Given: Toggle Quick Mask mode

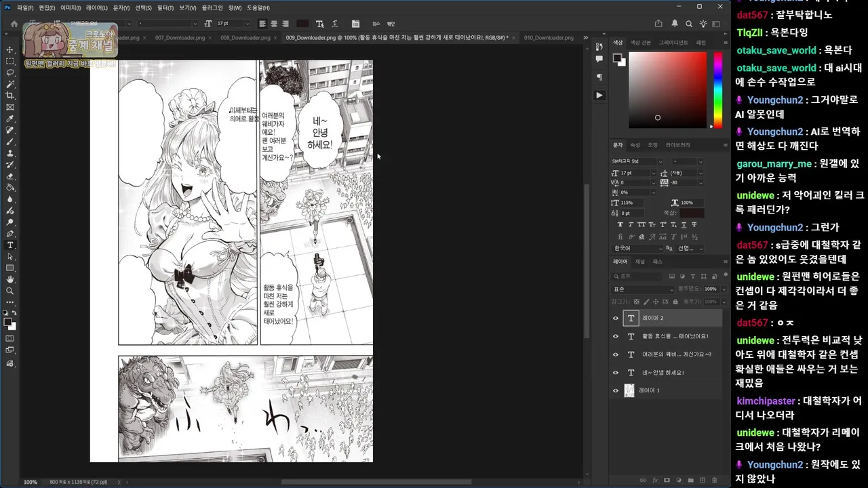Looking at the screenshot, I should coord(10,337).
